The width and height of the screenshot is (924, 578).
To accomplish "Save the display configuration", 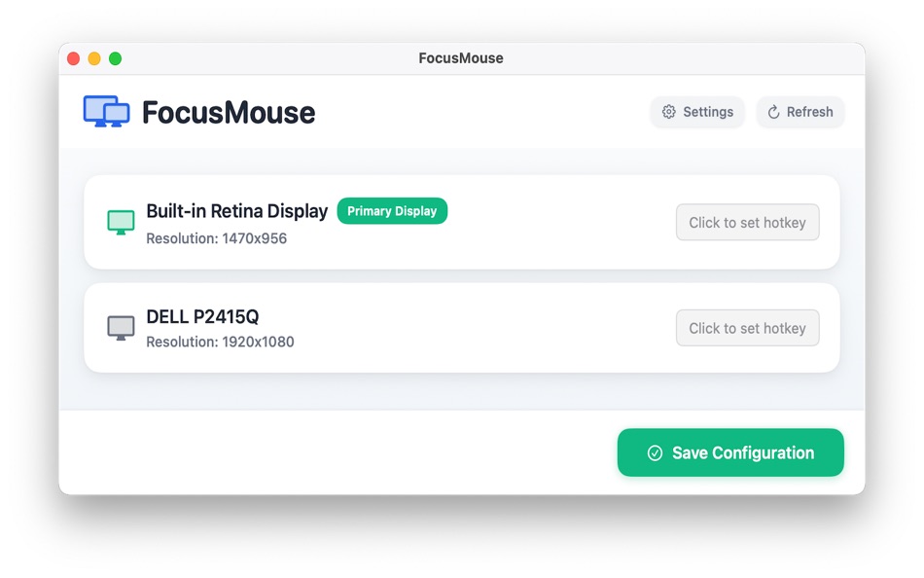I will point(730,452).
